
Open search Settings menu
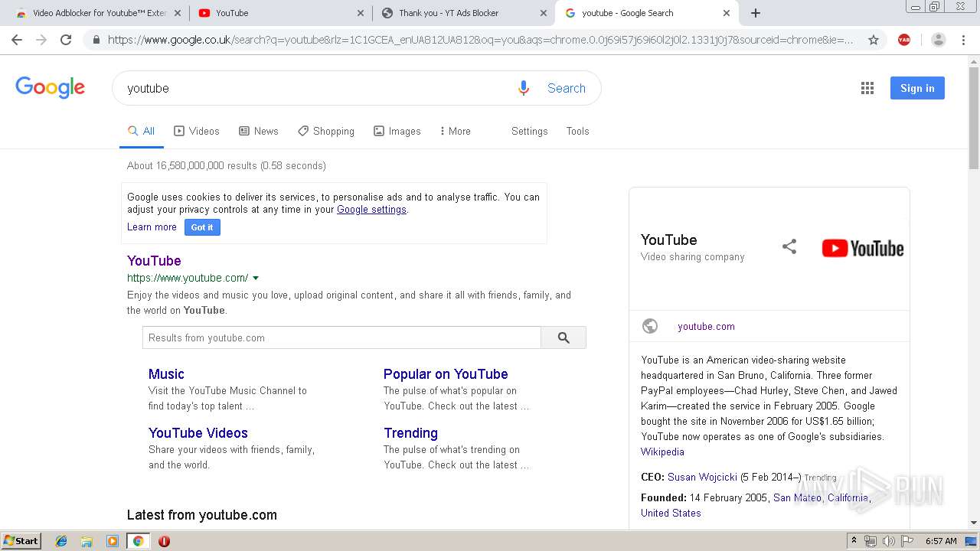point(529,131)
